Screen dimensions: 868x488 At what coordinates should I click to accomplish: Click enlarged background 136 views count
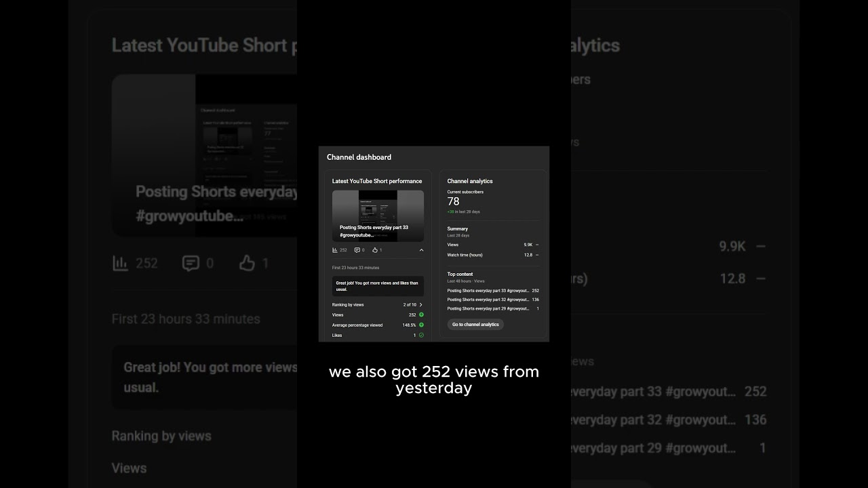pos(755,420)
